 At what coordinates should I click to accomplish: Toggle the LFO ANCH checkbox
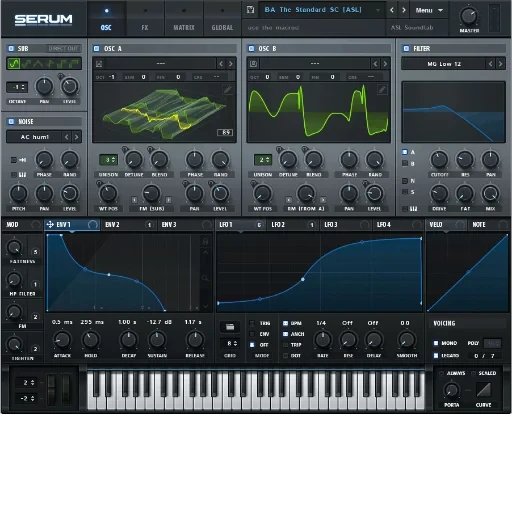coord(285,334)
